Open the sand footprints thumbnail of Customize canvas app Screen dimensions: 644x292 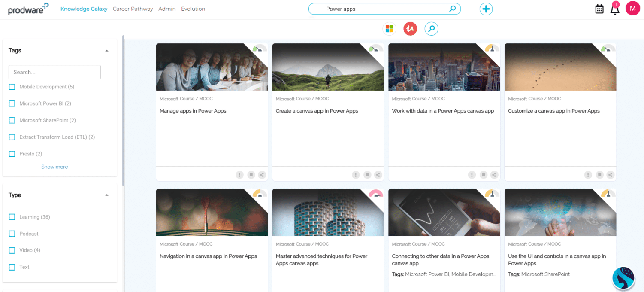coord(560,67)
